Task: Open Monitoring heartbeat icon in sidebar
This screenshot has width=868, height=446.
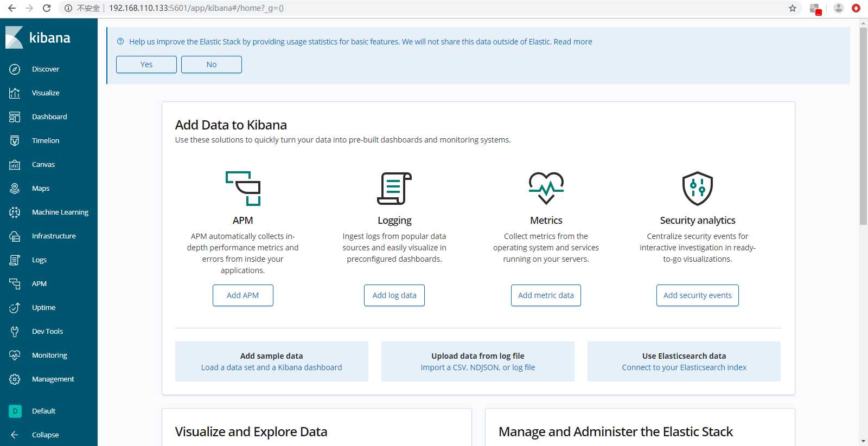Action: [15, 355]
